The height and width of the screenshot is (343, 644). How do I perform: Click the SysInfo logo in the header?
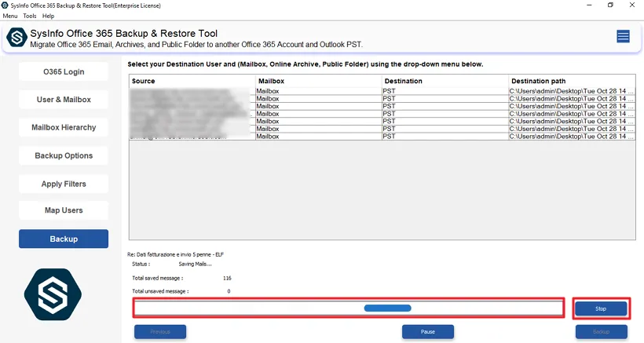[16, 38]
